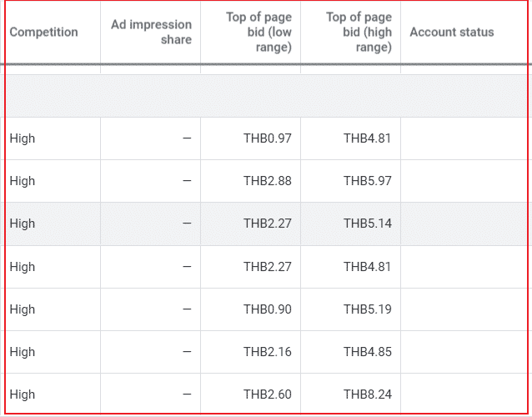Click the THB5.19 high range bid value

pos(367,309)
